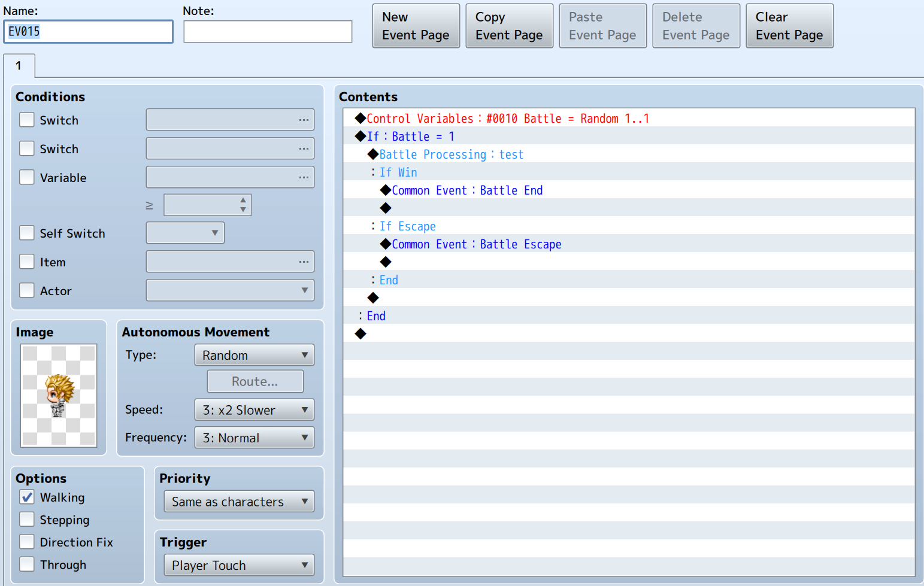Open the Trigger dropdown showing Player Touch
Viewport: 924px width, 586px height.
coord(239,565)
